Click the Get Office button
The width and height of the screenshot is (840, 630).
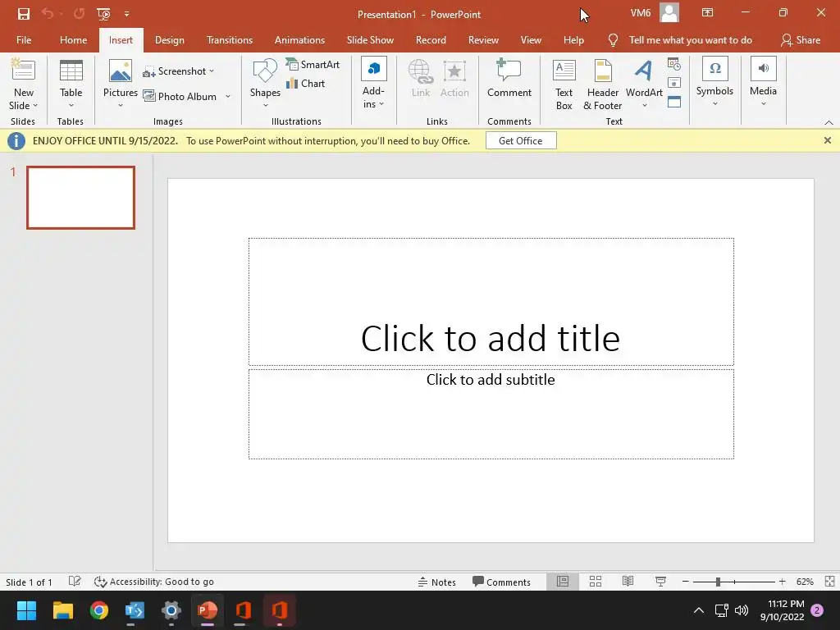[x=521, y=141]
